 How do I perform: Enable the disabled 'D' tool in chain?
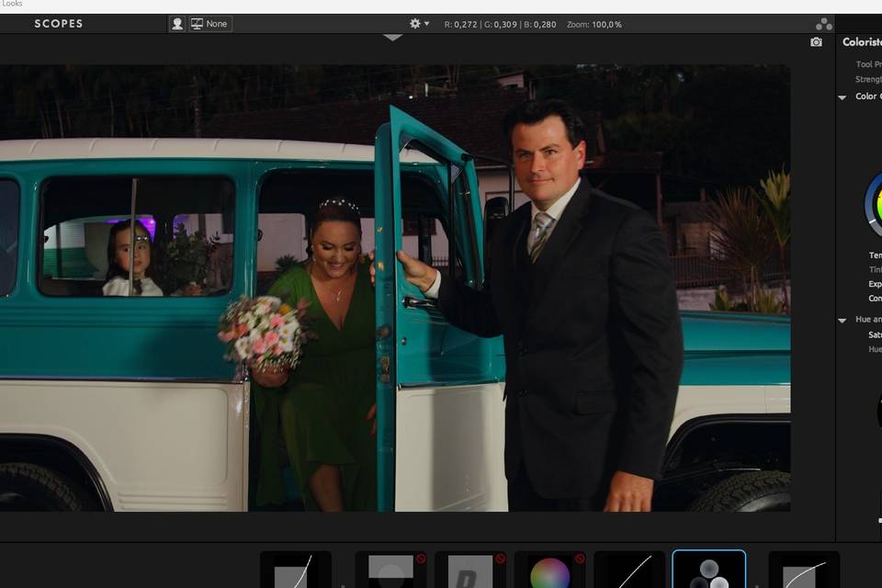469,570
